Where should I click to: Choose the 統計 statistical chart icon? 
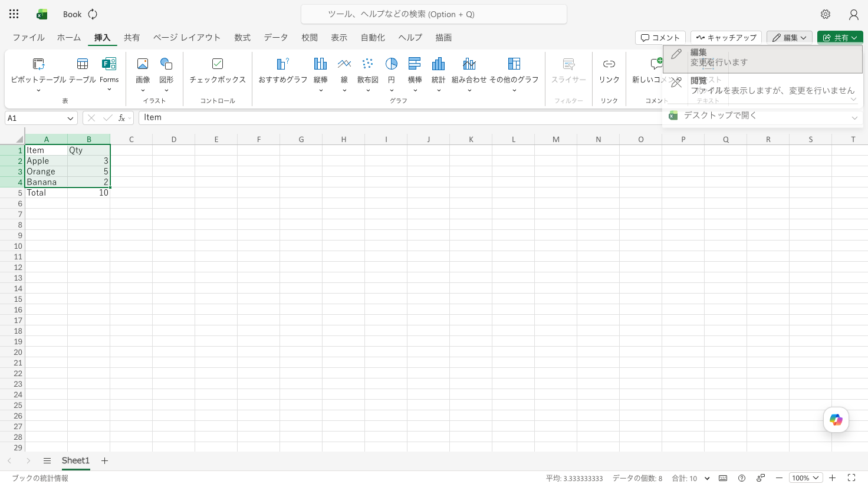coord(438,64)
